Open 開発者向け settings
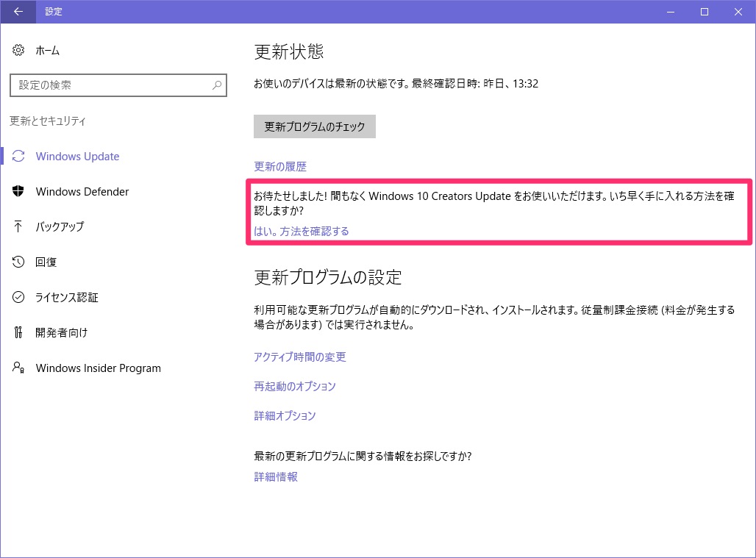 (x=62, y=332)
